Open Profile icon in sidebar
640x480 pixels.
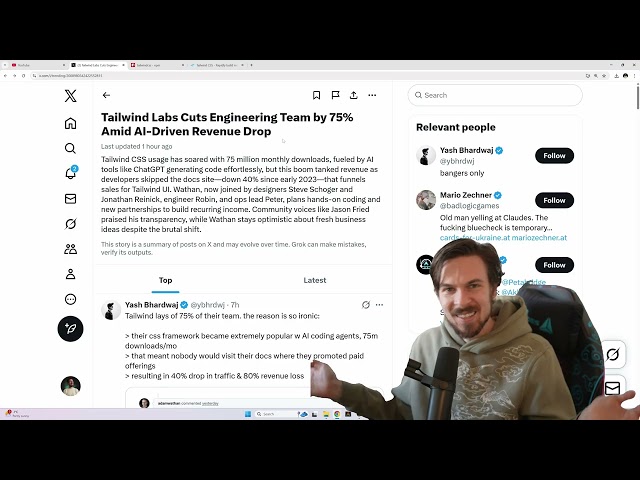(70, 274)
